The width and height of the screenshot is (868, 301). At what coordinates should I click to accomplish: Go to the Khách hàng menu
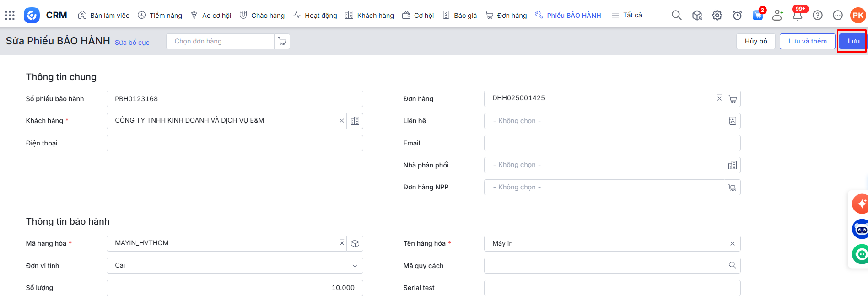tap(369, 16)
